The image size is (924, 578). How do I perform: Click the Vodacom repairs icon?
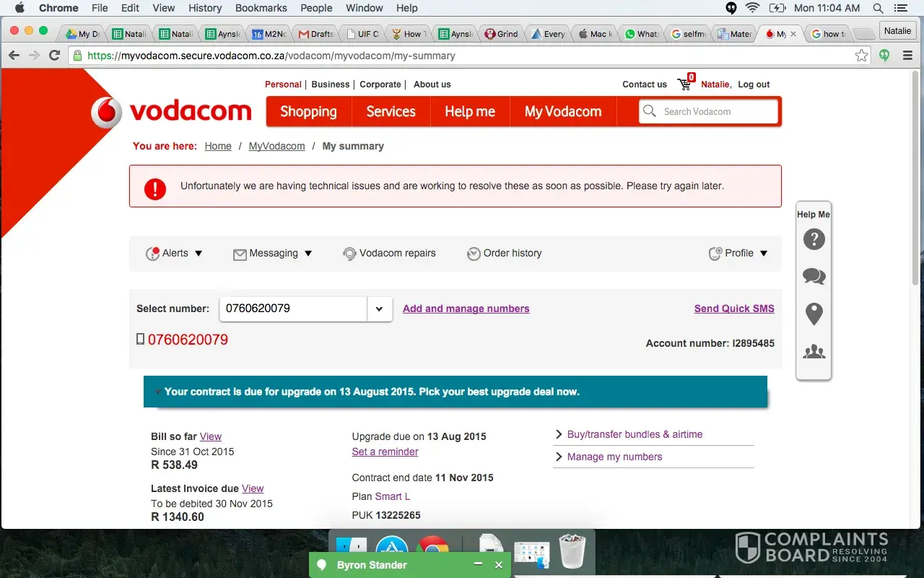[349, 254]
